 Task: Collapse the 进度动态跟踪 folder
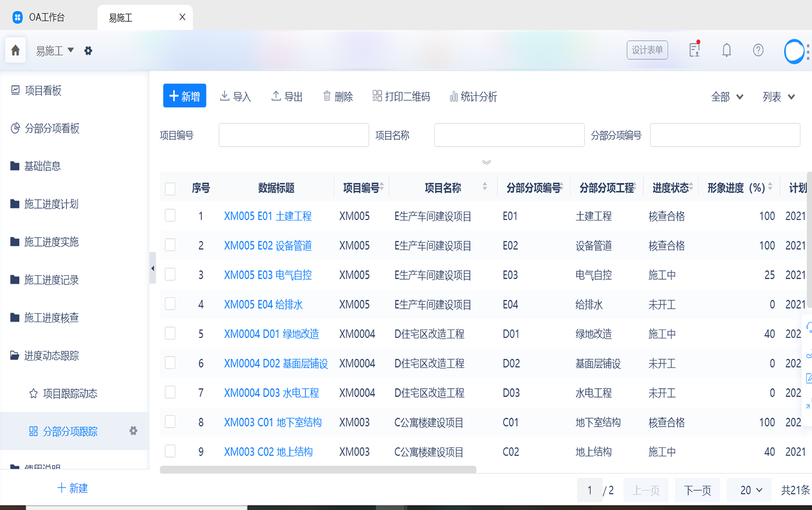(45, 355)
